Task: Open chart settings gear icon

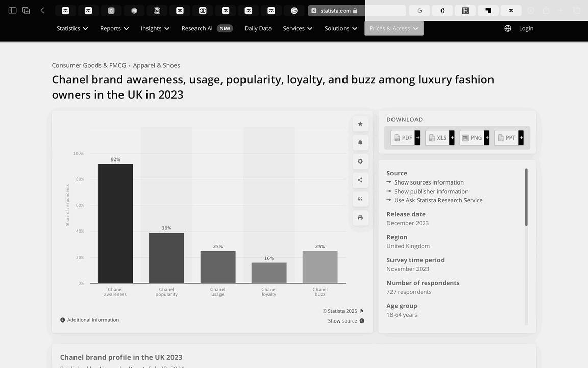Action: point(360,162)
